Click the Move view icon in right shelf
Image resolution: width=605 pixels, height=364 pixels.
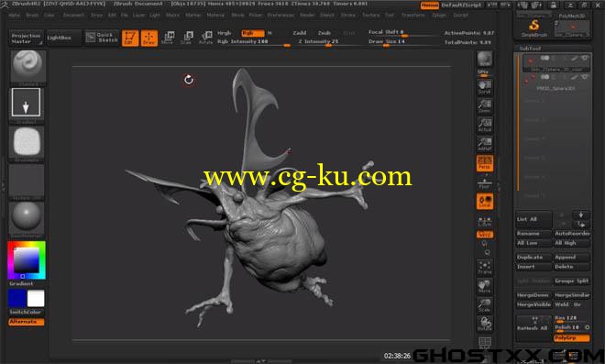pyautogui.click(x=485, y=286)
